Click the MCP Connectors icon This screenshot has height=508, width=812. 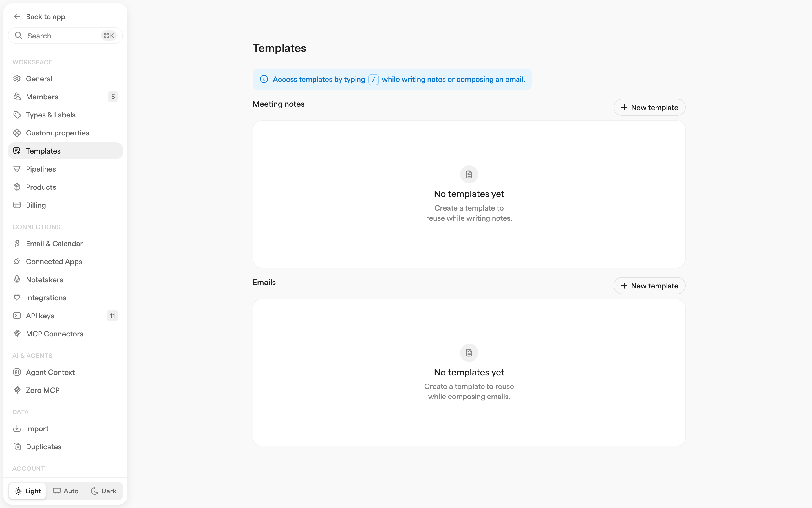pyautogui.click(x=17, y=334)
